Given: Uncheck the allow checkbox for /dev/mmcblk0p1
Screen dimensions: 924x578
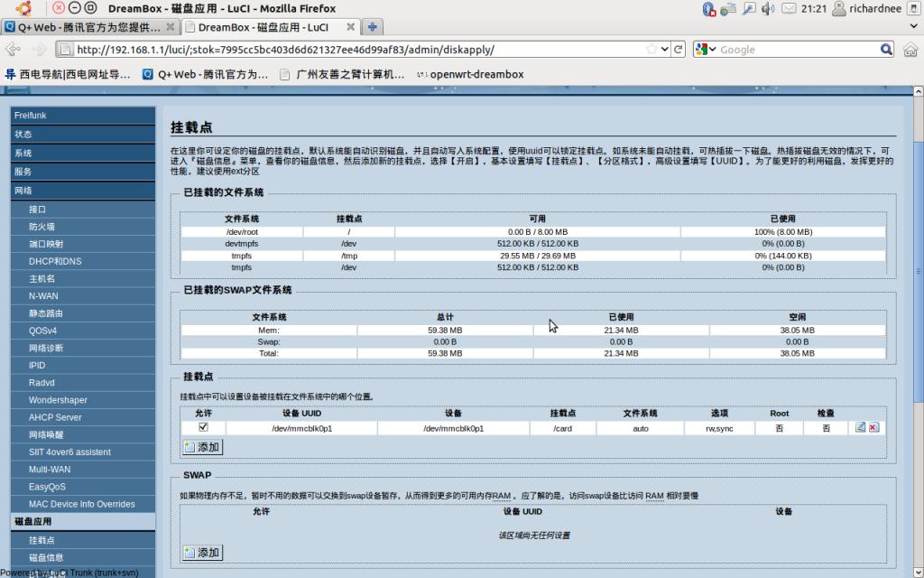Looking at the screenshot, I should [x=203, y=427].
